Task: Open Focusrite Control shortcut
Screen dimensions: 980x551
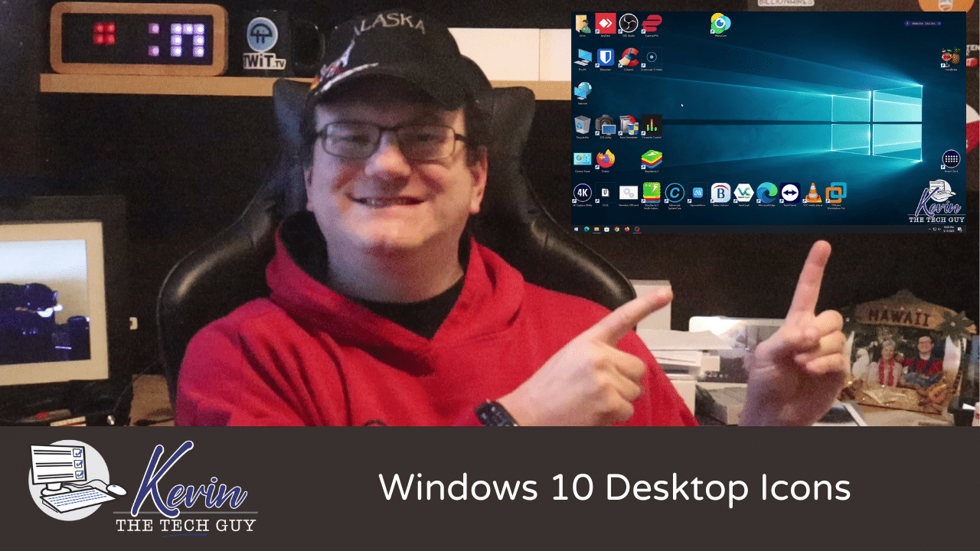Action: [x=652, y=126]
